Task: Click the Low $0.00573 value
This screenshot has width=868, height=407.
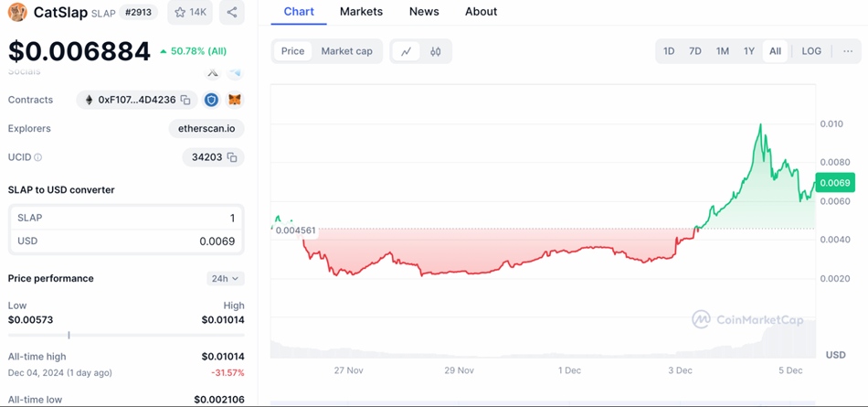Action: [30, 320]
